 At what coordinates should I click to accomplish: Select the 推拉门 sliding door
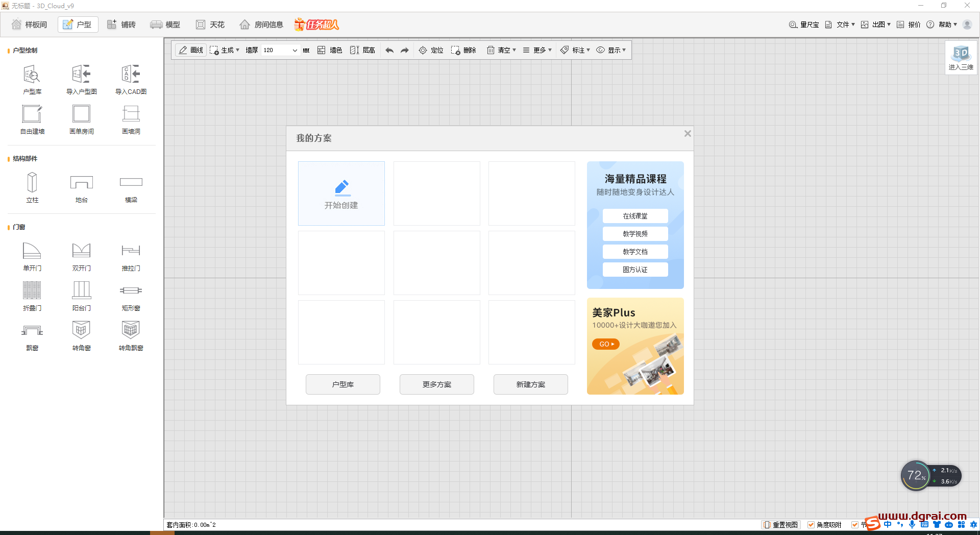pos(131,256)
